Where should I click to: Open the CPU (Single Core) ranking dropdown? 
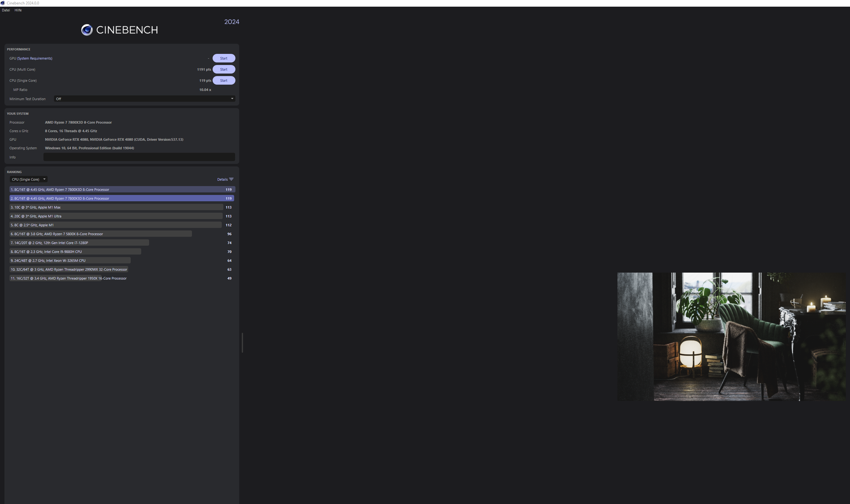(29, 179)
